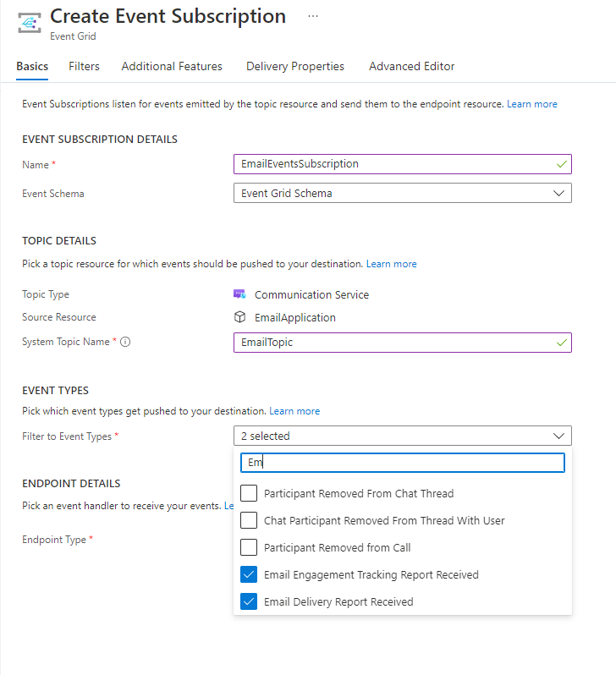Uncheck Email Engagement Tracking Report Received
This screenshot has height=675, width=616.
coord(249,574)
